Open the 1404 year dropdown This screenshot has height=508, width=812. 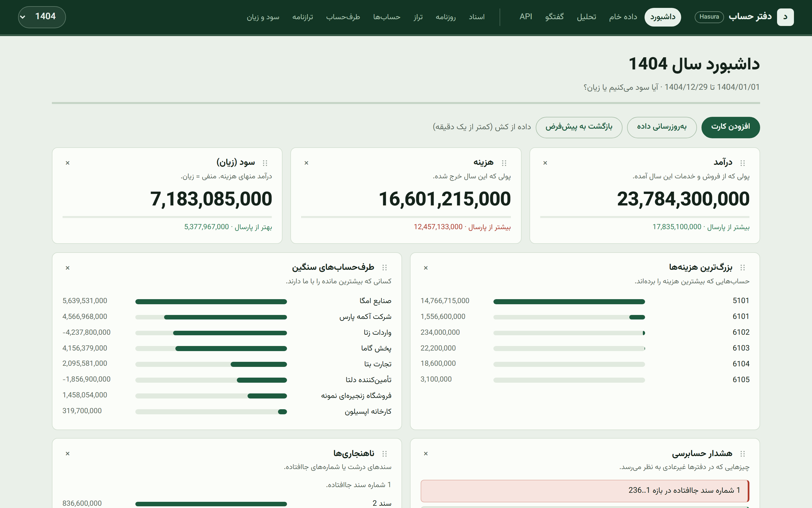pyautogui.click(x=42, y=17)
